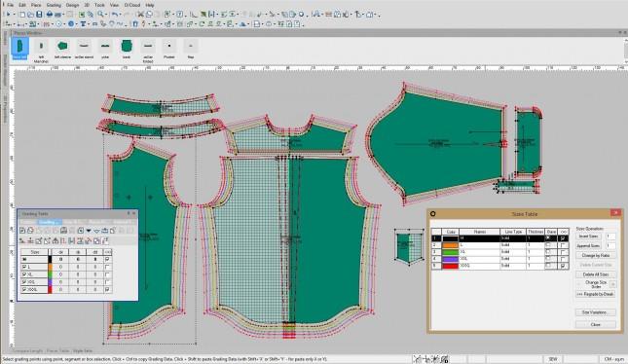Open the Design menu
The width and height of the screenshot is (628, 364).
coord(72,5)
